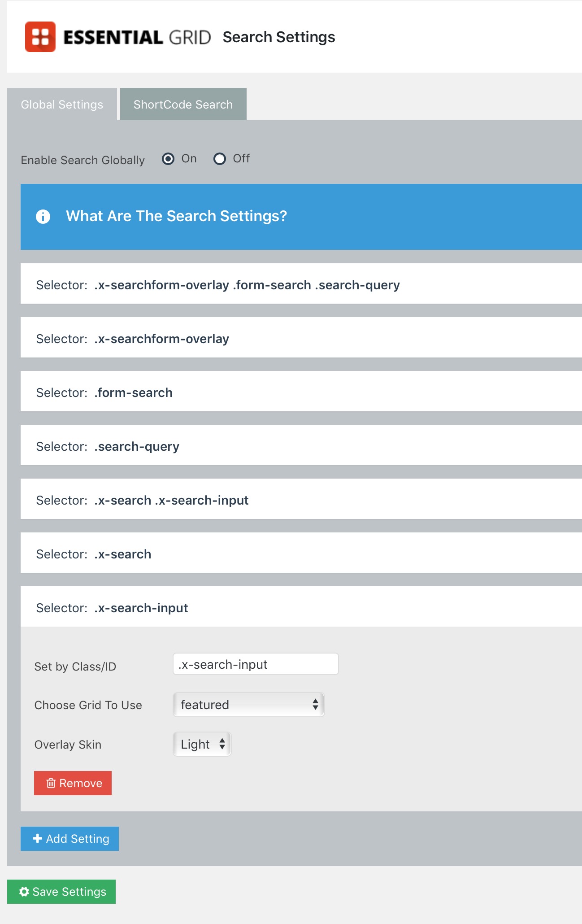Click the Essential Grid logo icon
Viewport: 582px width, 924px height.
tap(40, 37)
